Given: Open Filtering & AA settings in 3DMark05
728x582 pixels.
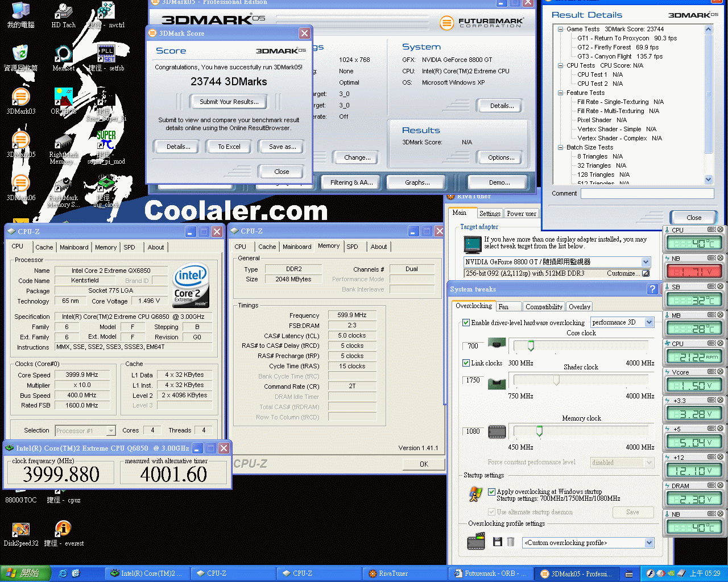Looking at the screenshot, I should click(351, 182).
